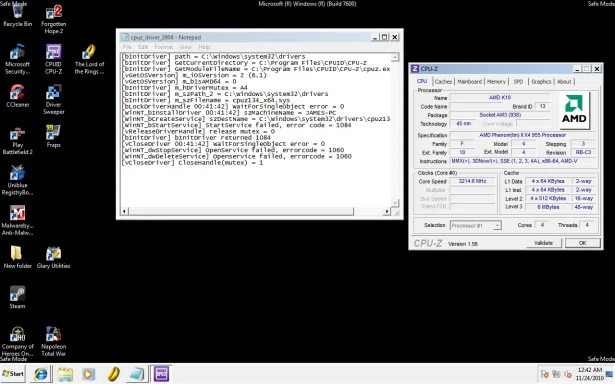Open Fraps desktop shortcut
The width and height of the screenshot is (615, 384).
tap(53, 136)
